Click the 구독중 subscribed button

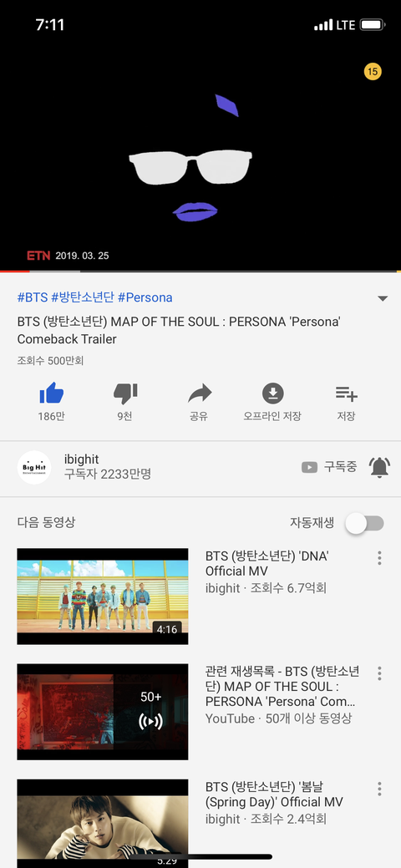pos(329,467)
